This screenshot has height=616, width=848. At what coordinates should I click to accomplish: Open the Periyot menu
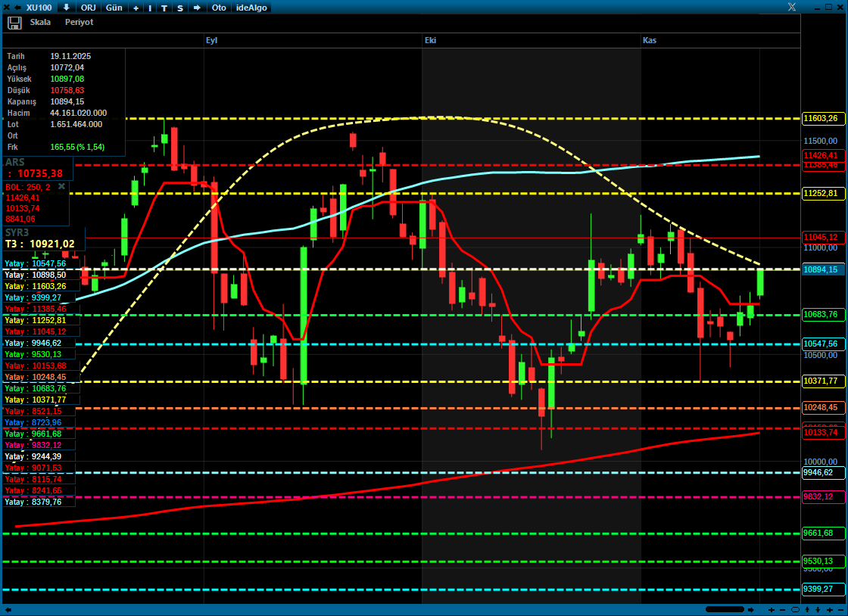click(x=79, y=22)
